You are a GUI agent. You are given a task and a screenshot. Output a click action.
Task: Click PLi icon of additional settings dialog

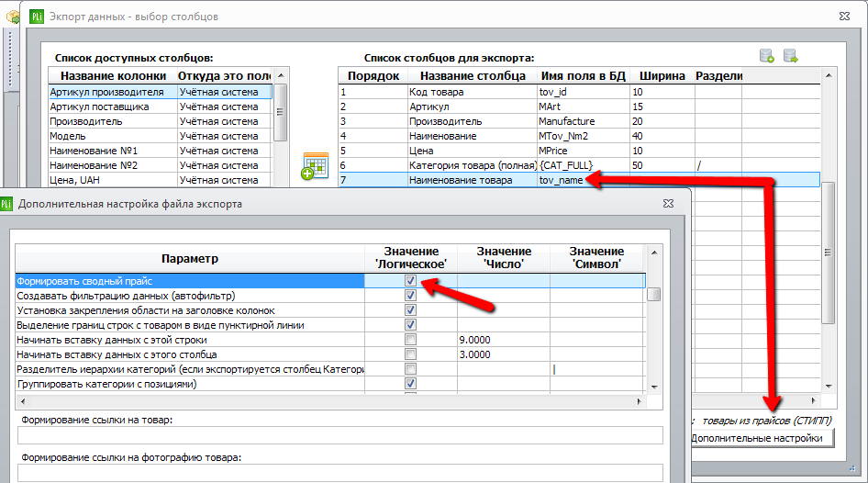click(6, 204)
